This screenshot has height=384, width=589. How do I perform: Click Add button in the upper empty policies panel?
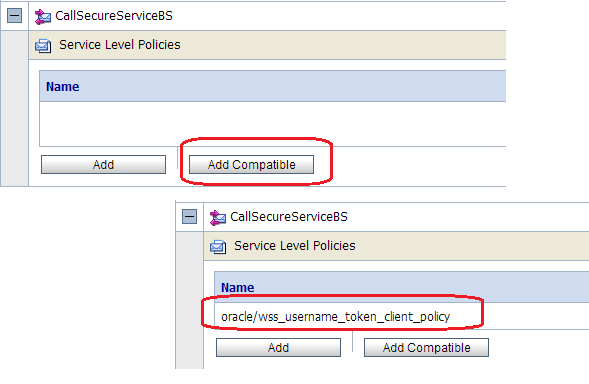103,165
